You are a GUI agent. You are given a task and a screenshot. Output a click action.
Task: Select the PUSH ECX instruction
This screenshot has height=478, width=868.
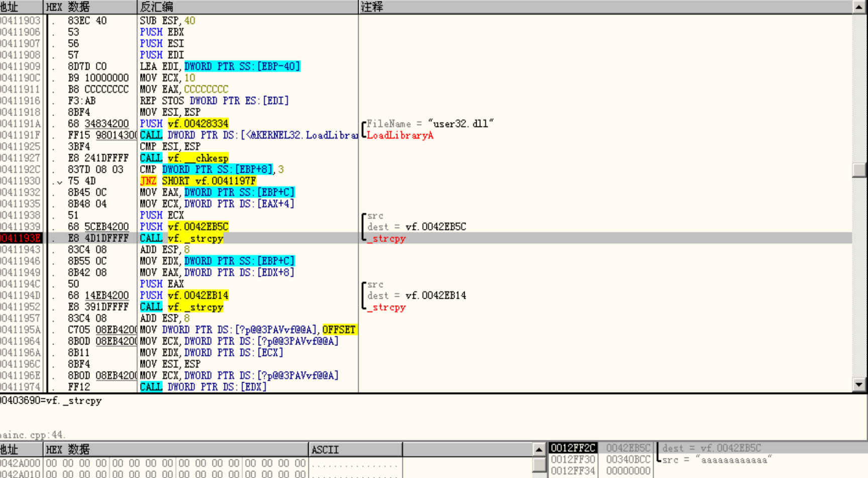point(162,215)
